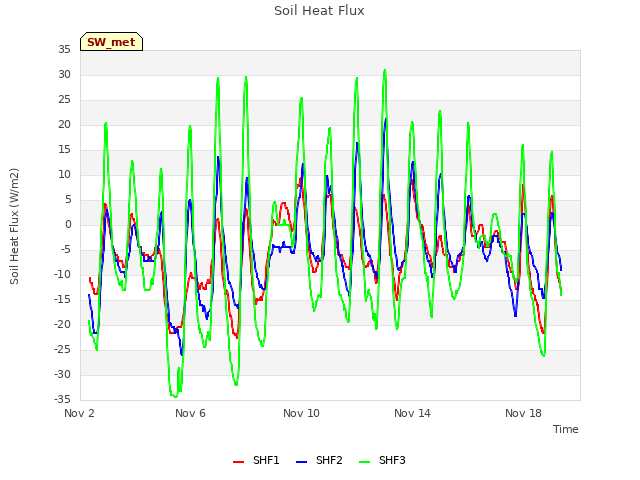
Task: Click the Nov 6 tick label
Action: click(x=190, y=413)
